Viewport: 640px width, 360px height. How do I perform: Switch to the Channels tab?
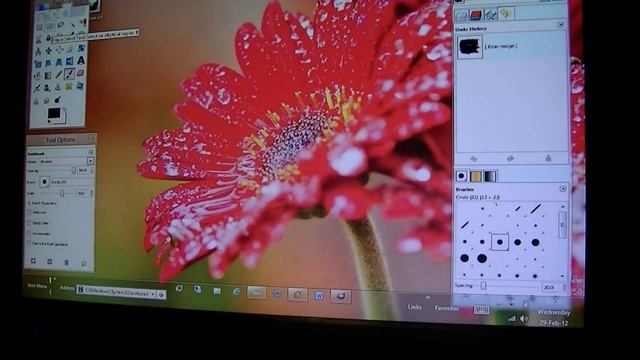476,15
